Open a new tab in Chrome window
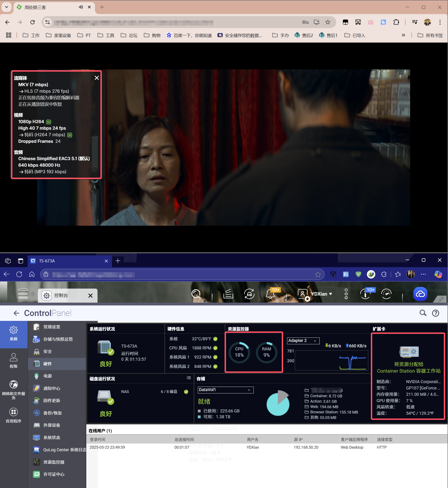 point(102,7)
